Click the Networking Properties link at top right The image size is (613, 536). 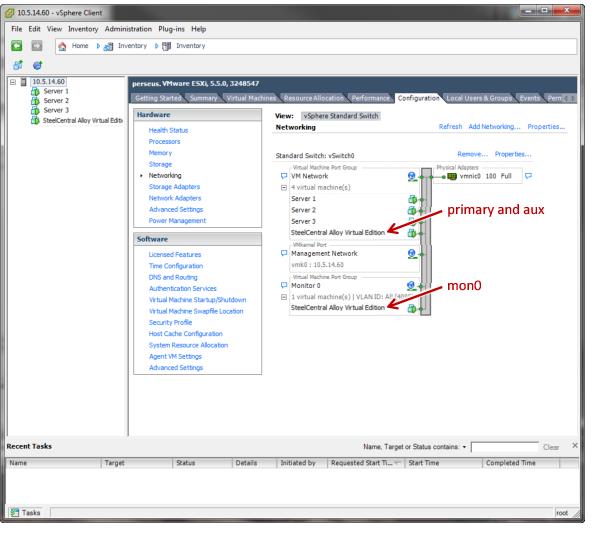(546, 127)
